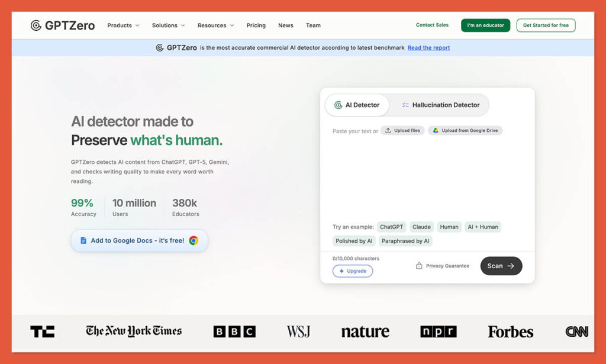Click the BBC logo
Image resolution: width=606 pixels, height=364 pixels.
tap(234, 331)
